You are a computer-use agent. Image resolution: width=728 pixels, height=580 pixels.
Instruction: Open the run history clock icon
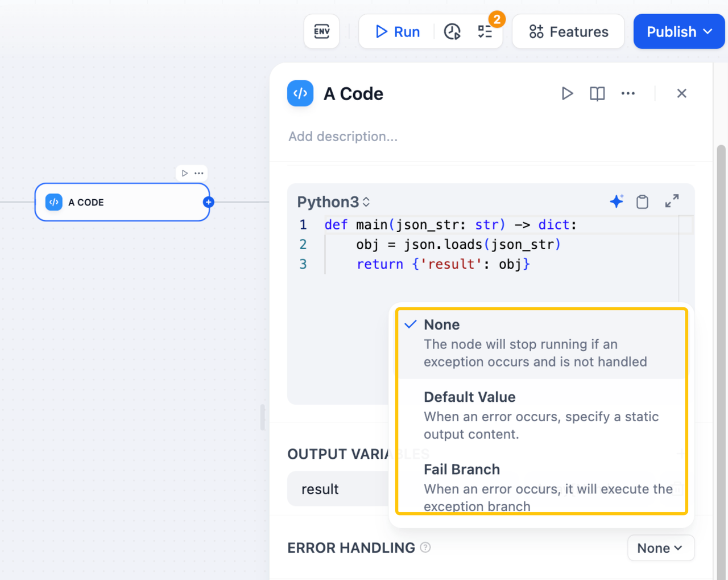452,32
